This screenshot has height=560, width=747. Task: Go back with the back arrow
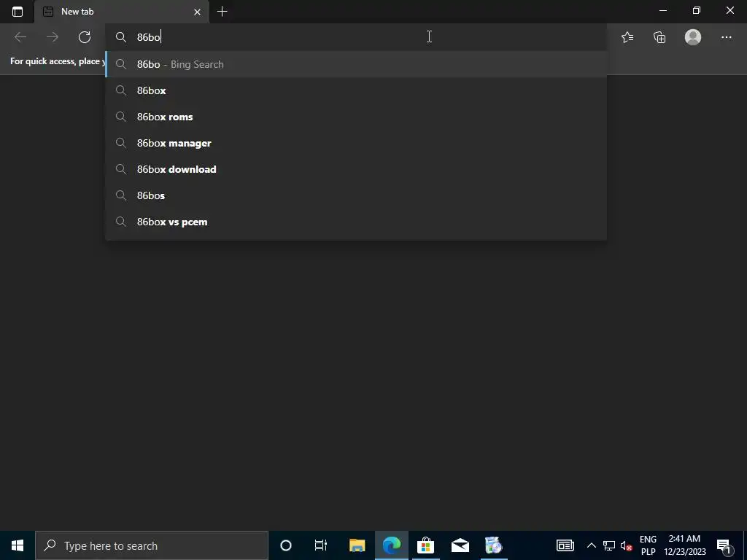coord(20,37)
